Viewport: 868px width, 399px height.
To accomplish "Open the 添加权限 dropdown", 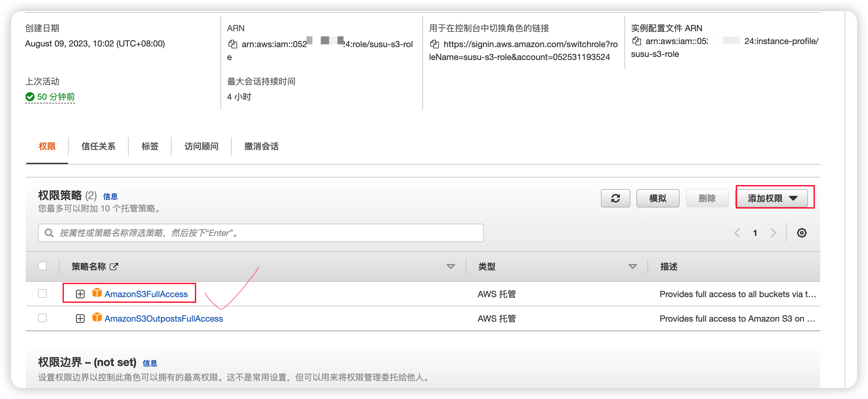I will [772, 198].
